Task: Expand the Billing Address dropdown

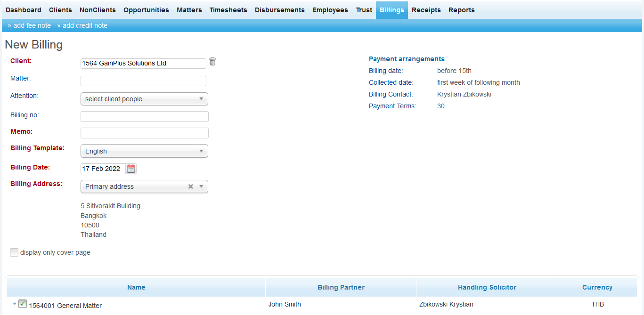Action: 201,186
